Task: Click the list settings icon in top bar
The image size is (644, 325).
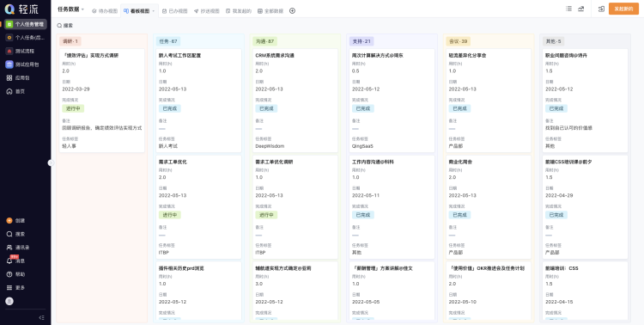Action: click(x=568, y=9)
